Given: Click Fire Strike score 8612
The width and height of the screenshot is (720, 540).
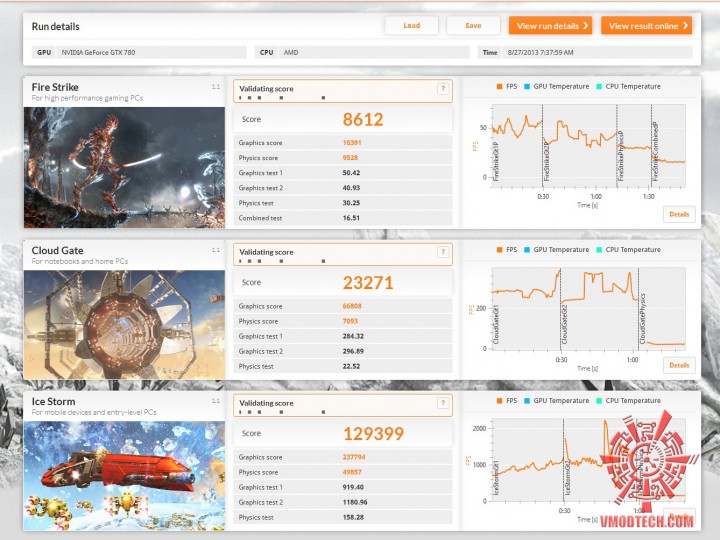Looking at the screenshot, I should coord(363,119).
